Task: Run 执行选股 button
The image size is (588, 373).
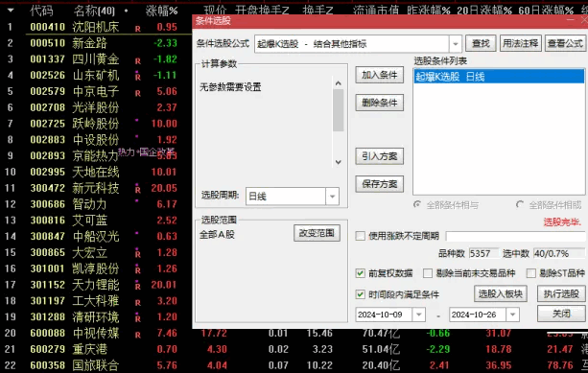Action: tap(561, 293)
